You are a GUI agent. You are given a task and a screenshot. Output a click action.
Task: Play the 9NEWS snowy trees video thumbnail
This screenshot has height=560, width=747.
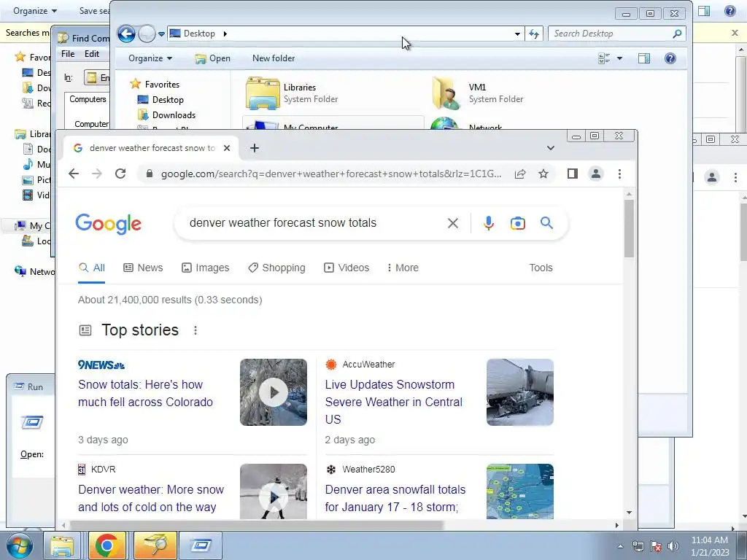pos(274,392)
